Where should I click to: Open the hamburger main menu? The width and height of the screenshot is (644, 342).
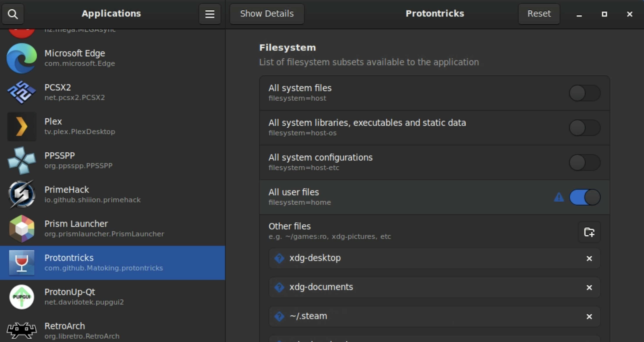coord(210,14)
